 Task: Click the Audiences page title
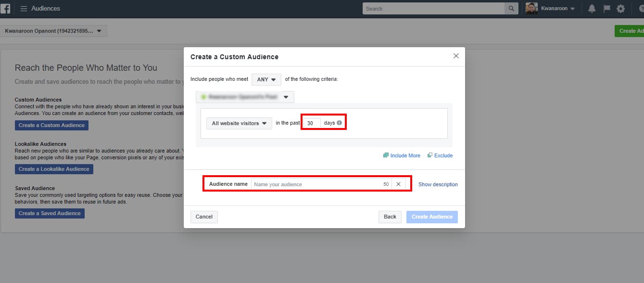pos(46,9)
